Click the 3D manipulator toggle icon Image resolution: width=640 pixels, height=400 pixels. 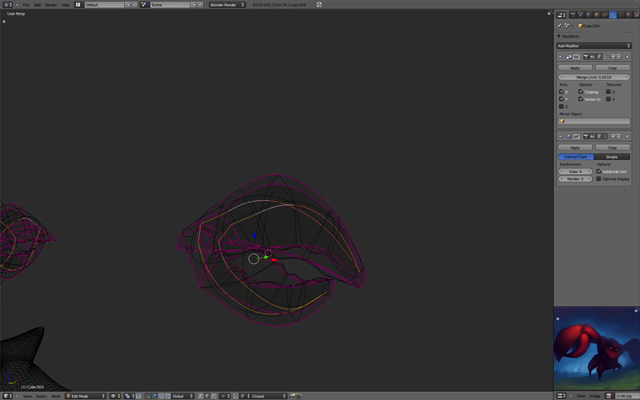[146, 395]
